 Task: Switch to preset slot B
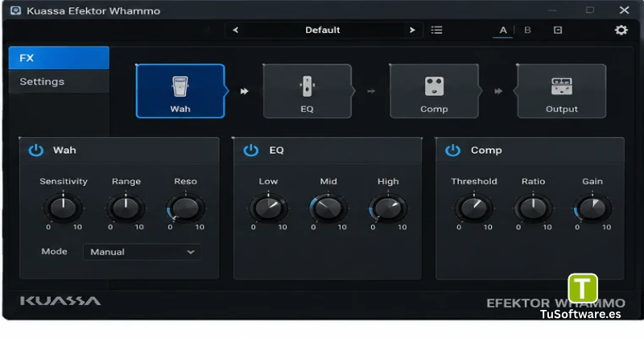point(528,30)
